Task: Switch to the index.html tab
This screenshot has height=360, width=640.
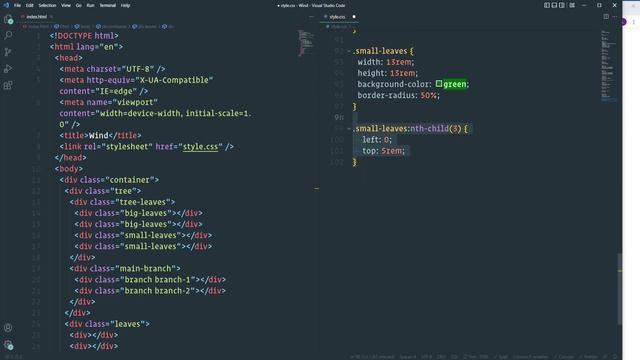Action: [37, 17]
